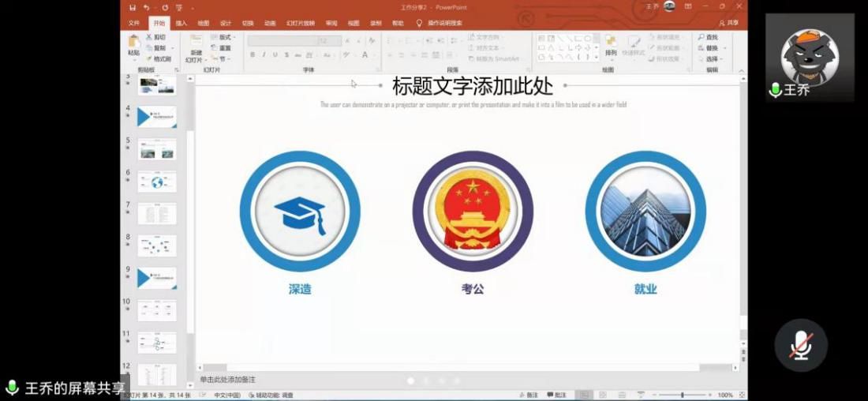Screen dimensions: 868x401
Task: Open 选择 select dropdown
Action: click(709, 58)
